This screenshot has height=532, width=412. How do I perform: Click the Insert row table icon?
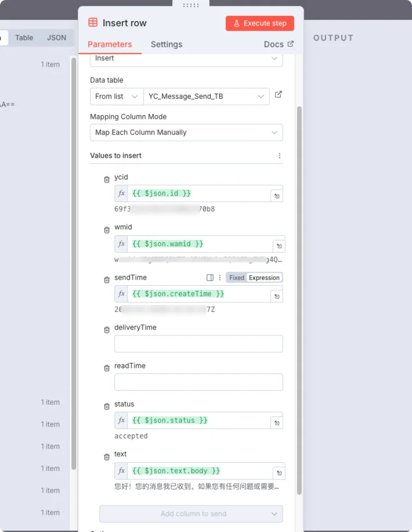(93, 23)
